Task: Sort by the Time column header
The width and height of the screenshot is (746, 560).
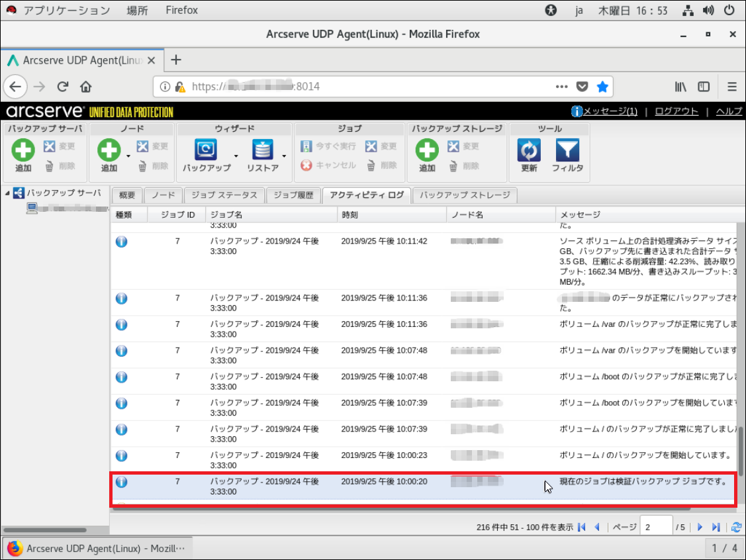Action: [x=392, y=215]
